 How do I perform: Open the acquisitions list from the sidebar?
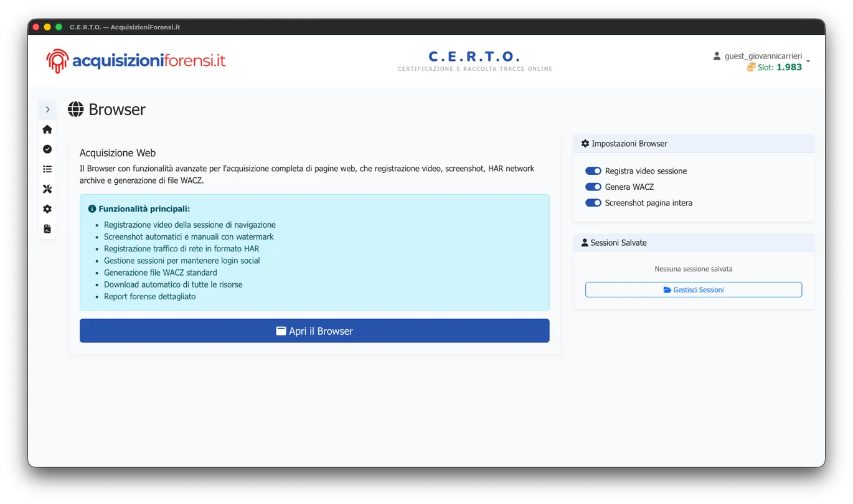(47, 169)
